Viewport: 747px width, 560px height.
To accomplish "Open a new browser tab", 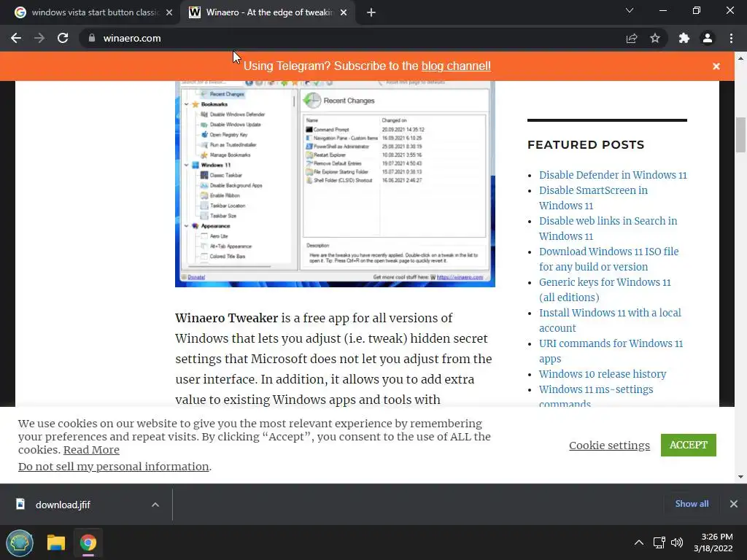I will [371, 12].
